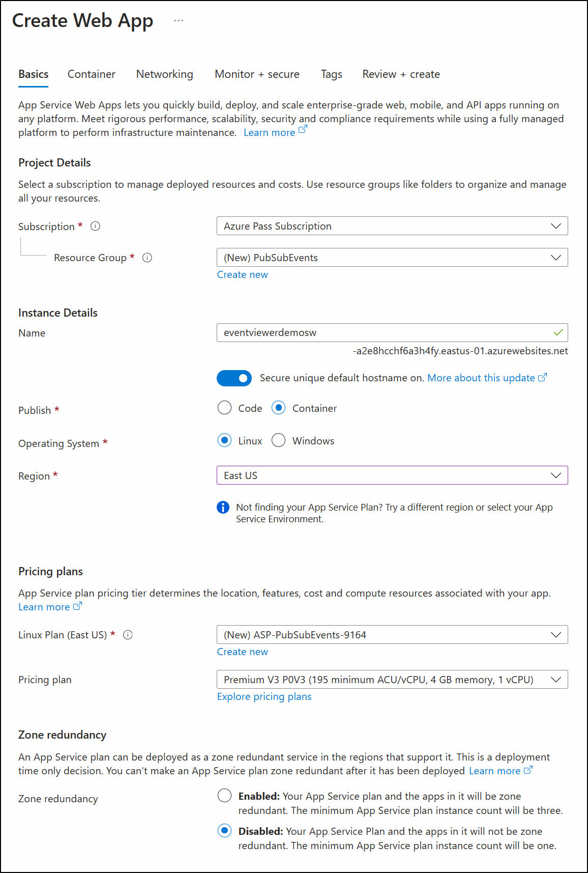Click the Subscription info icon

(95, 226)
